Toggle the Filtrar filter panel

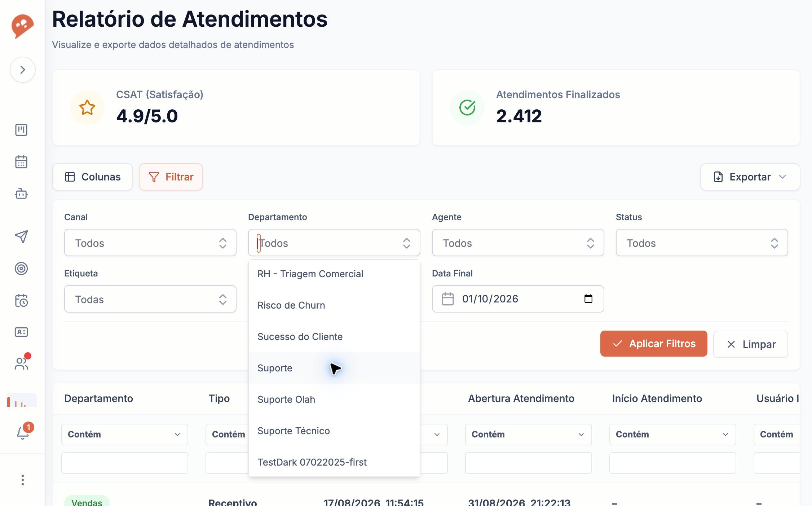(x=171, y=177)
